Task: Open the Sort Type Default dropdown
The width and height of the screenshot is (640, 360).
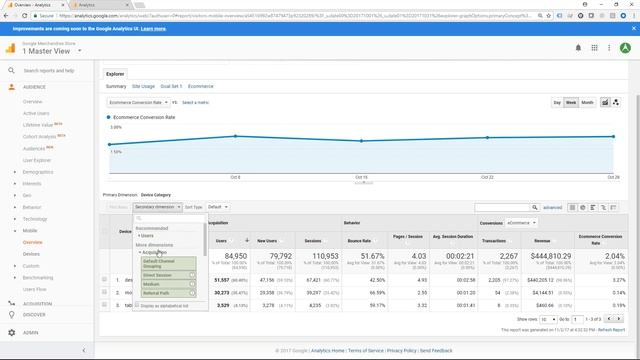Action: click(218, 207)
